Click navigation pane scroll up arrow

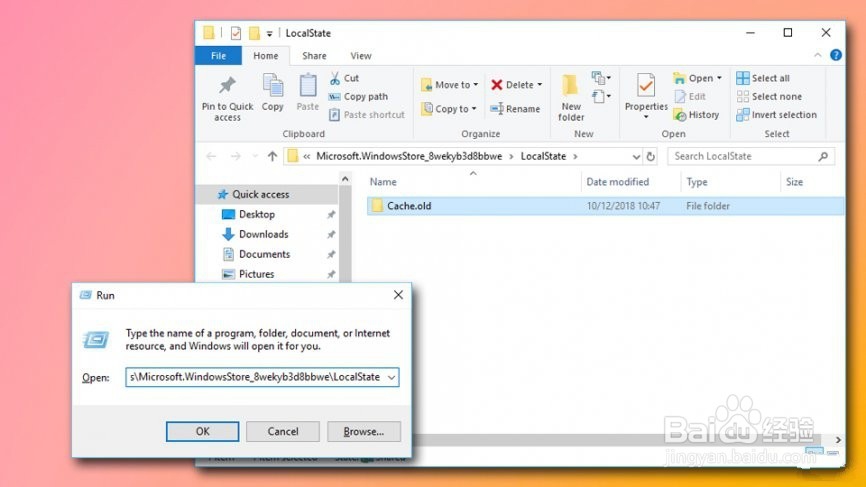345,179
